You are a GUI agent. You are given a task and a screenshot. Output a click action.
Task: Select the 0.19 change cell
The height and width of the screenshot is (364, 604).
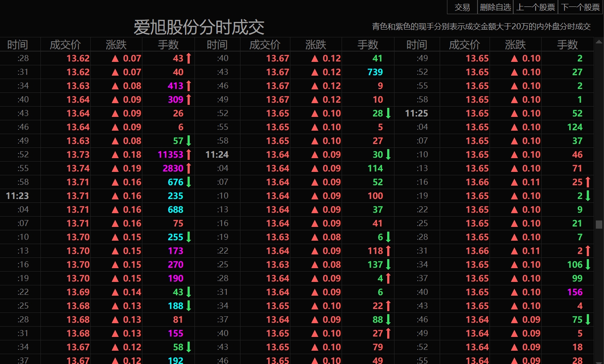click(x=132, y=168)
